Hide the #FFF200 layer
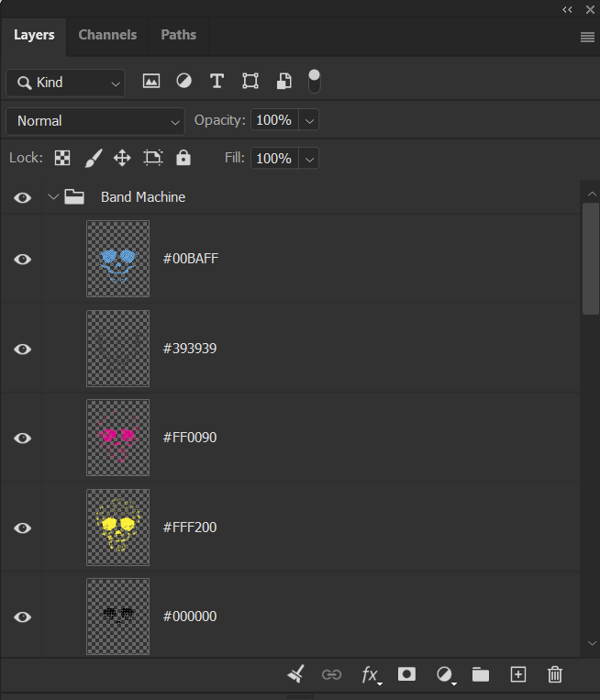 point(22,528)
